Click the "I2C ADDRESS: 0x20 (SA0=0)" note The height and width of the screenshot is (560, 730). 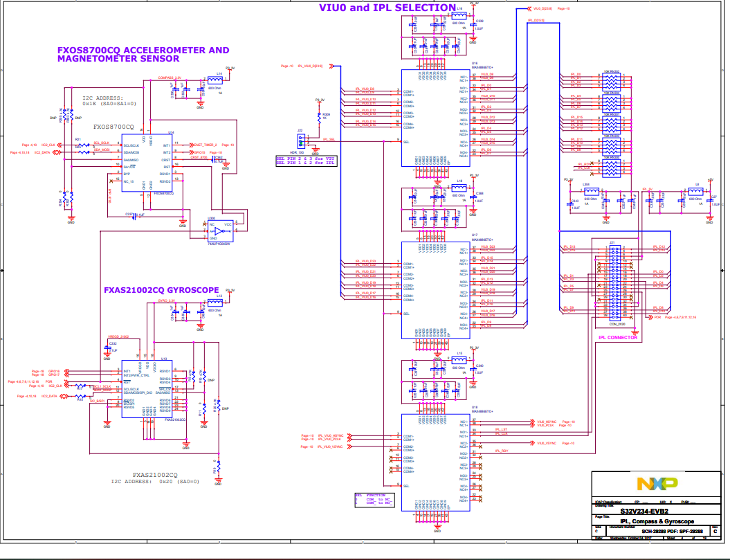click(154, 482)
